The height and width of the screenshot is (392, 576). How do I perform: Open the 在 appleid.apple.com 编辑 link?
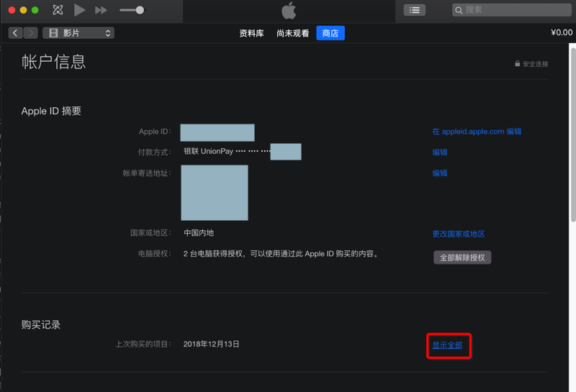477,132
